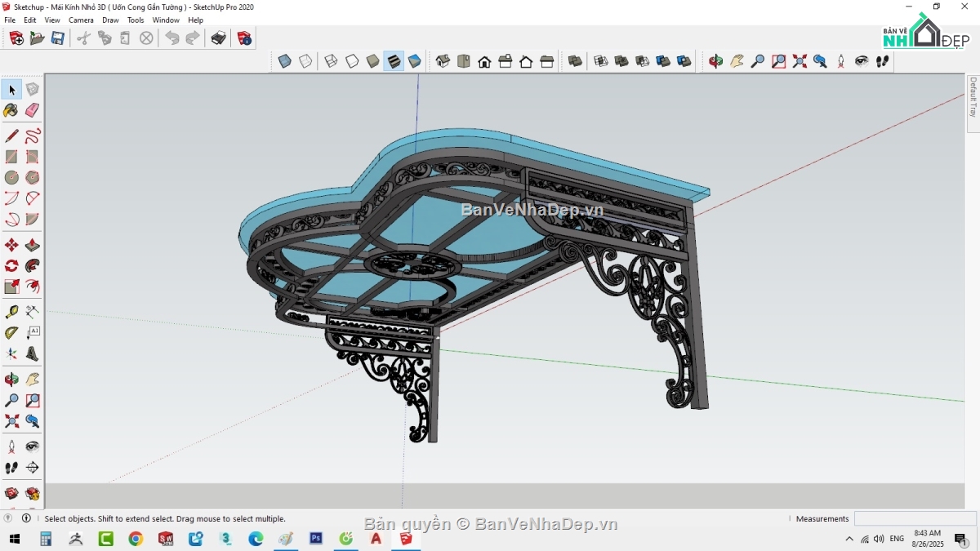The width and height of the screenshot is (980, 551).
Task: Click the Zoom Extents icon
Action: [x=800, y=60]
